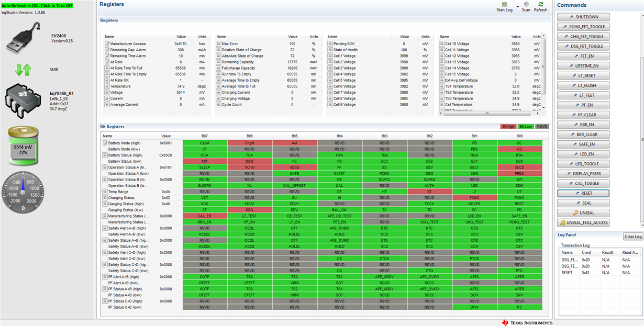Click the UNSEAL_FULL_ACCESS command button
Viewport: 644px width, 326px height.
click(x=583, y=222)
